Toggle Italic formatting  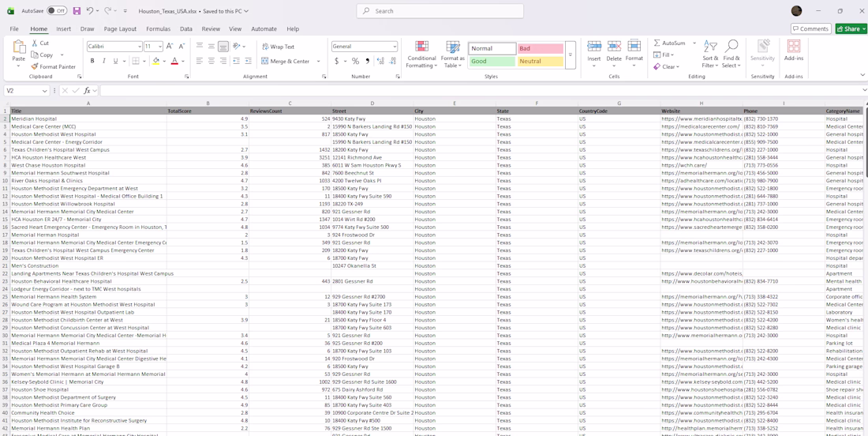coord(104,61)
